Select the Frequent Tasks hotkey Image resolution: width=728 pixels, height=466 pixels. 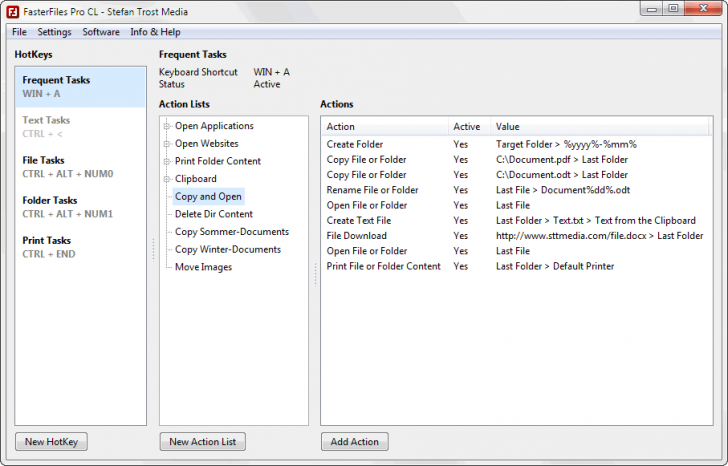80,87
